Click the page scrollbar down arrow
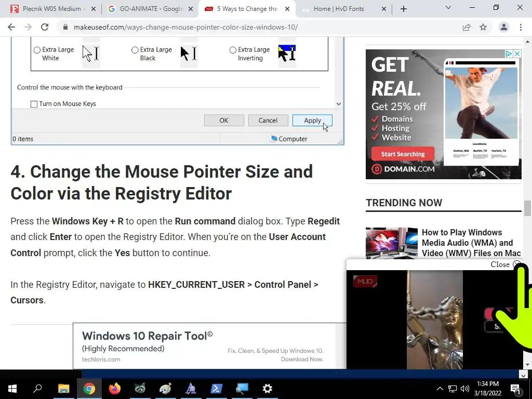 click(x=527, y=365)
